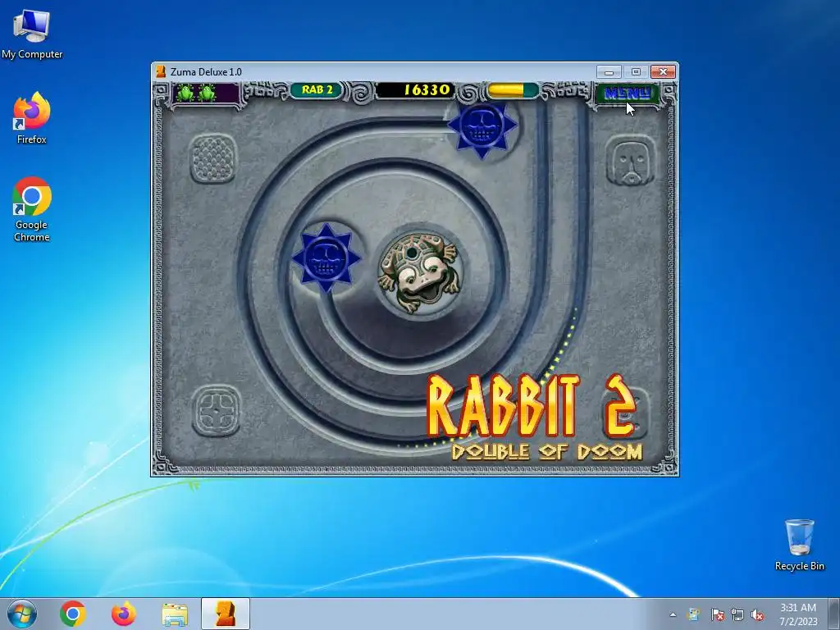Image resolution: width=840 pixels, height=630 pixels.
Task: Click the first green frog life icon
Action: point(185,93)
